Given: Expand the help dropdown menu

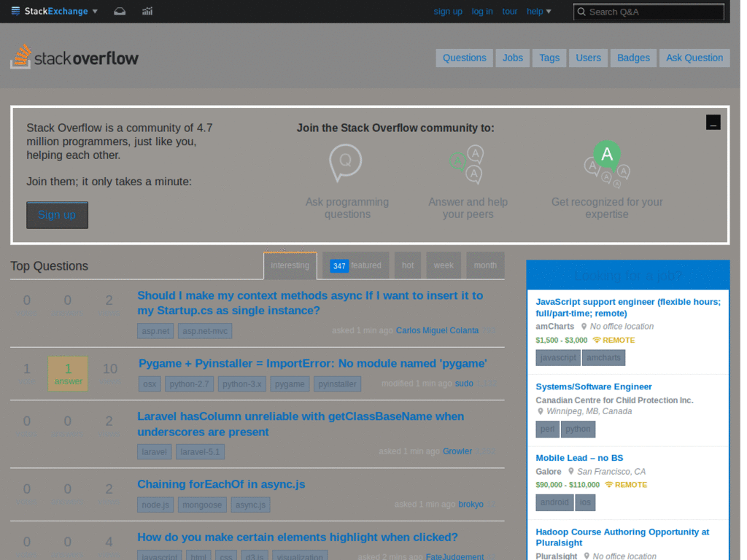Looking at the screenshot, I should (x=538, y=12).
